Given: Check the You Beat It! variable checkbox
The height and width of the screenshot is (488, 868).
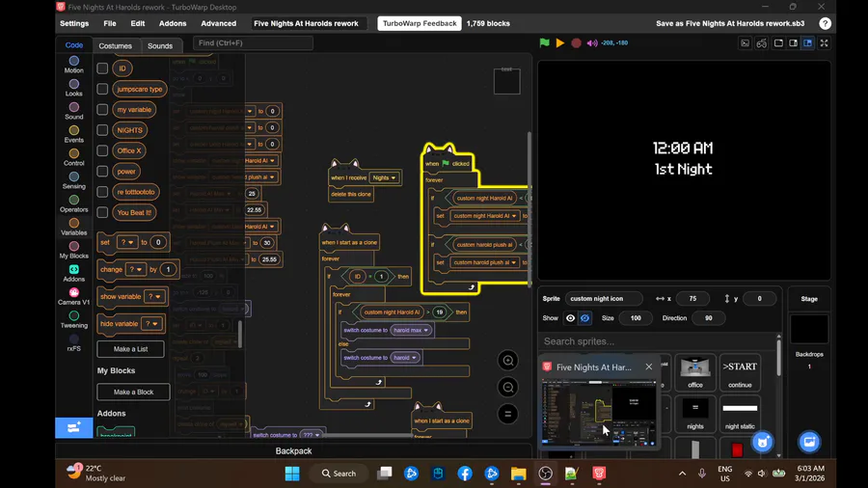Looking at the screenshot, I should pos(102,212).
